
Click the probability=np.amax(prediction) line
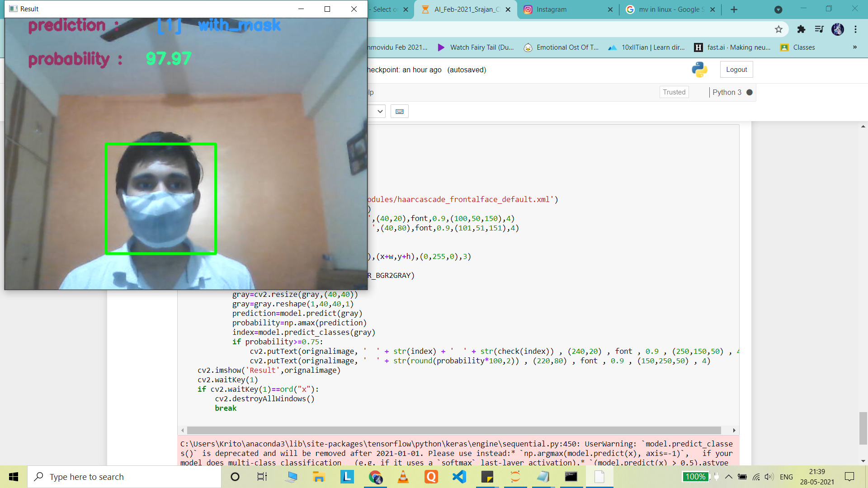[299, 323]
